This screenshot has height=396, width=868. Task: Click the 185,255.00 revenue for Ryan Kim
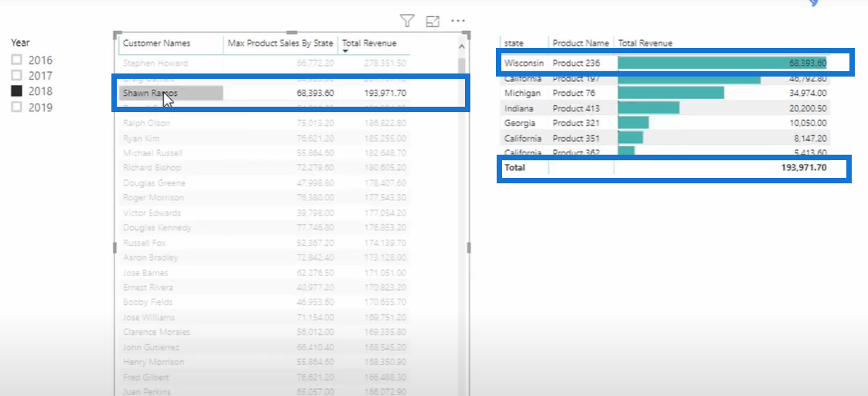click(x=385, y=138)
